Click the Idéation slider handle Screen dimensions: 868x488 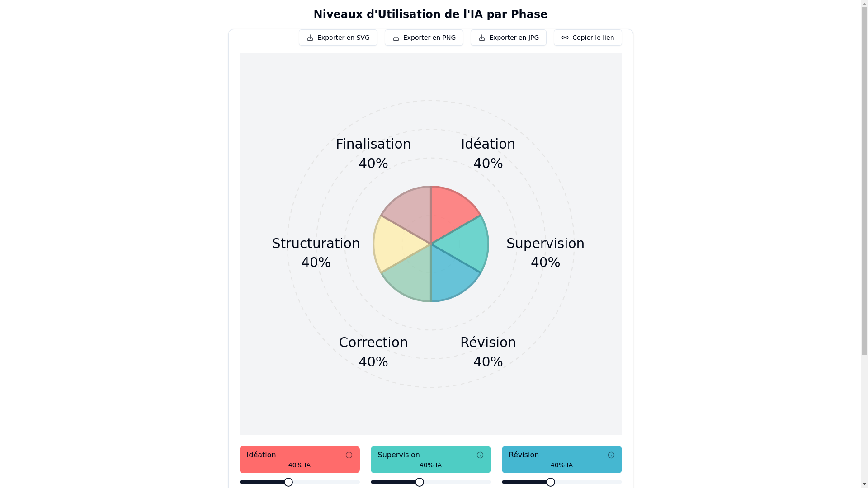tap(288, 482)
